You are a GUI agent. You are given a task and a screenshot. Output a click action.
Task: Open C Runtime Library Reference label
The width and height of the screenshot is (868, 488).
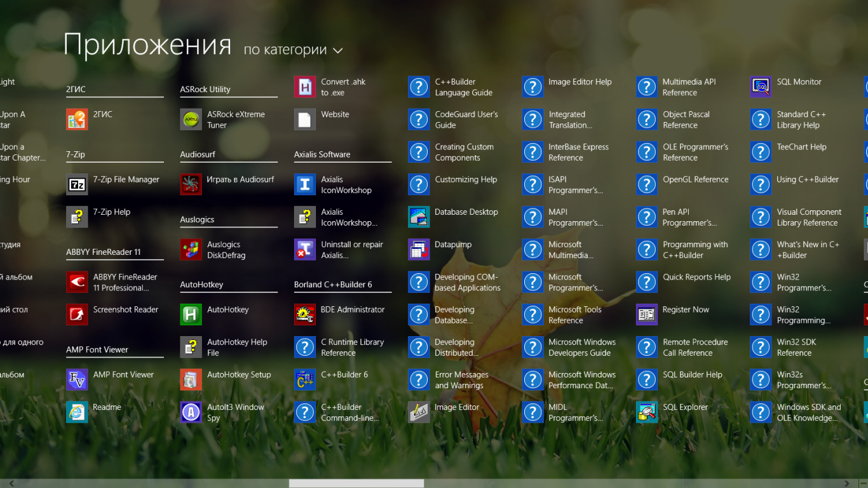[353, 348]
